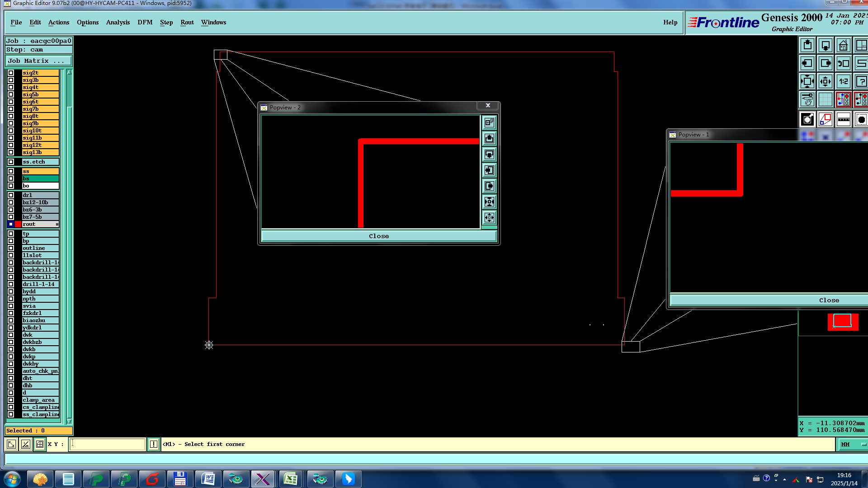868x488 pixels.
Task: Toggle the sig2t layer checkbox
Action: [11, 73]
